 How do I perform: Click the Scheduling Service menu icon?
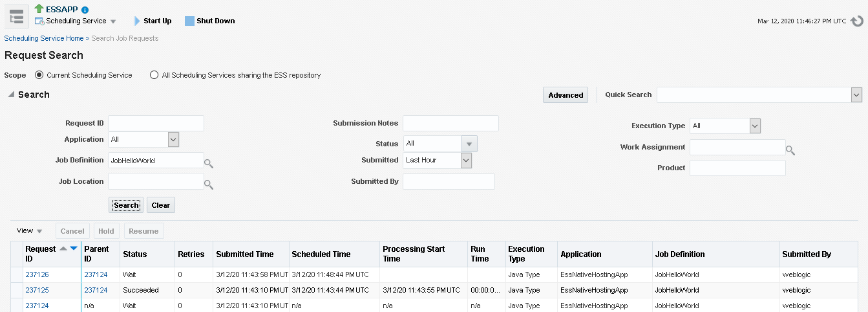coord(39,21)
